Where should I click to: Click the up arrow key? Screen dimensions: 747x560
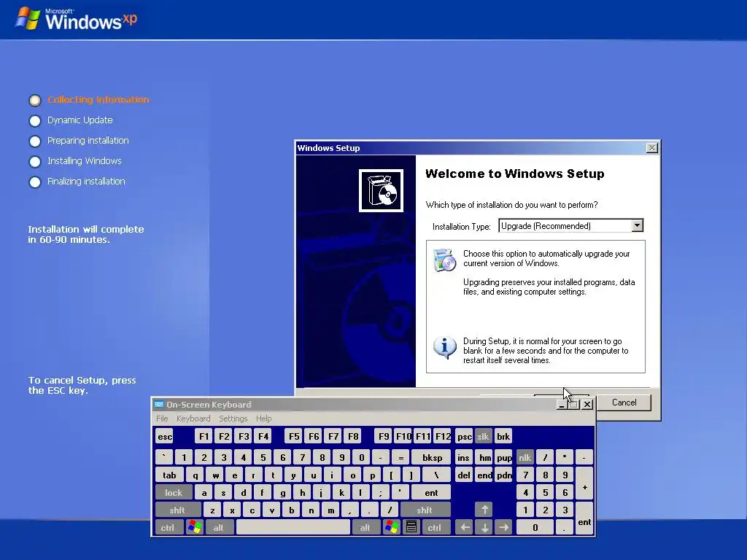pos(484,510)
